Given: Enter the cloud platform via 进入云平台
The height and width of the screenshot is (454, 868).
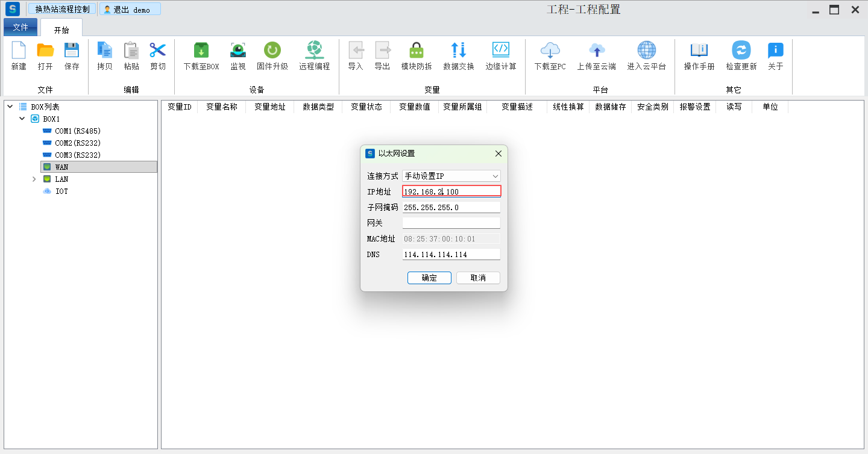Looking at the screenshot, I should 646,51.
